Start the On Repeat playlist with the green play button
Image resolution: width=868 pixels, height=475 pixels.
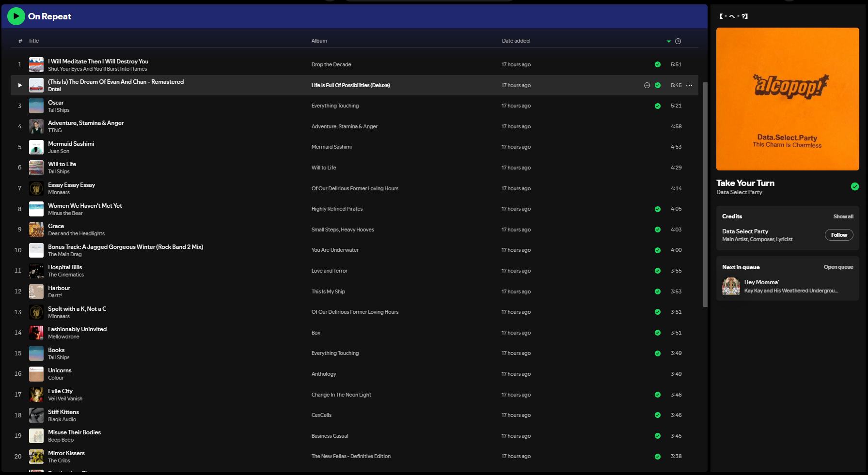click(16, 16)
